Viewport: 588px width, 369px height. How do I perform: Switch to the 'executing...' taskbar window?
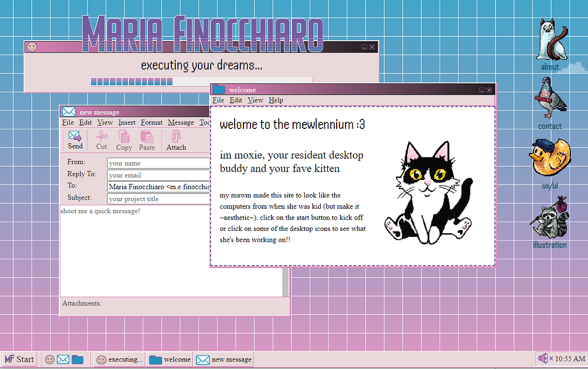pyautogui.click(x=119, y=359)
